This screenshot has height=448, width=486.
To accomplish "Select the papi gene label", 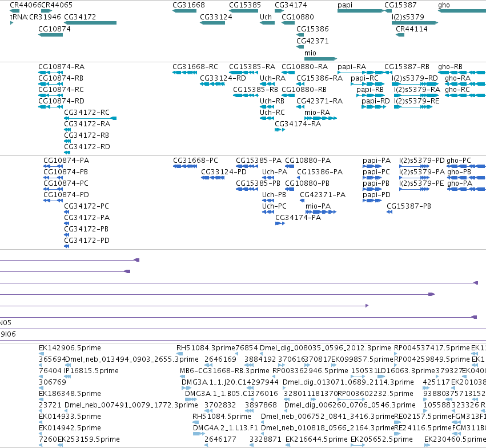I will click(x=345, y=5).
